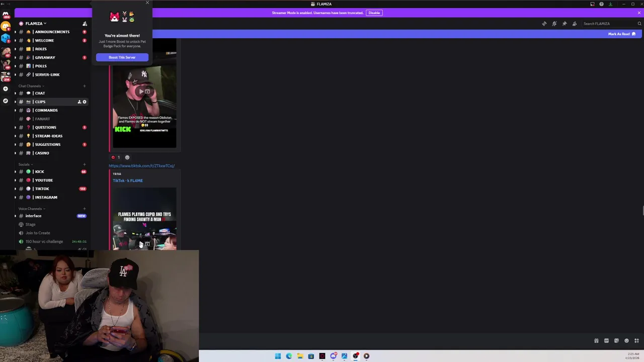The image size is (644, 362).
Task: Open pinned messages pin icon
Action: coord(565,24)
